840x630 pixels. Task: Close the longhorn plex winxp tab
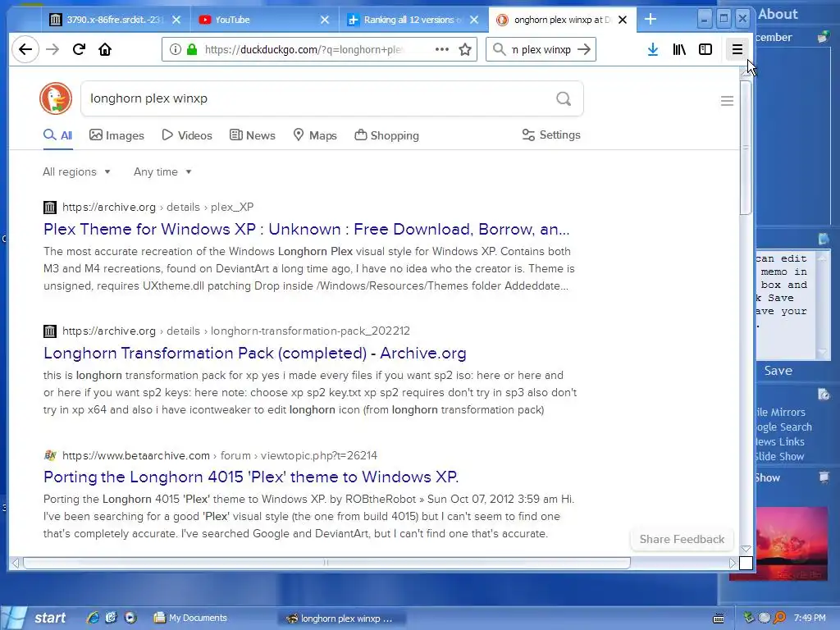click(623, 20)
